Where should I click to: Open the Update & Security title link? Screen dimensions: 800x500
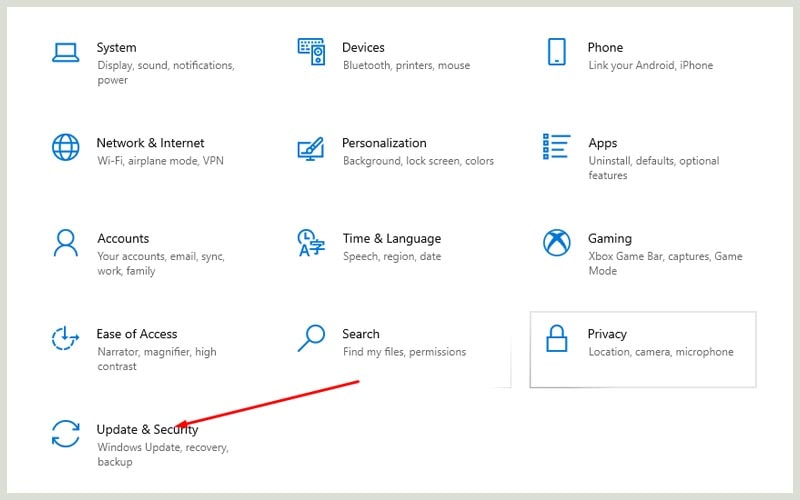147,429
